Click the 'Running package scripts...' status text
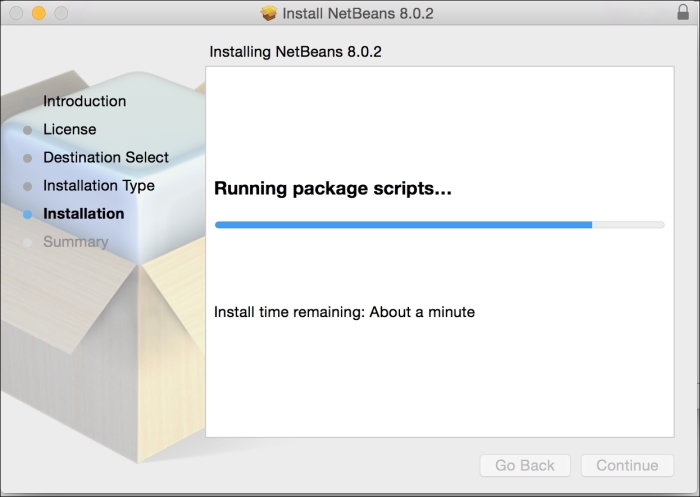Viewport: 700px width, 497px height. pyautogui.click(x=333, y=188)
